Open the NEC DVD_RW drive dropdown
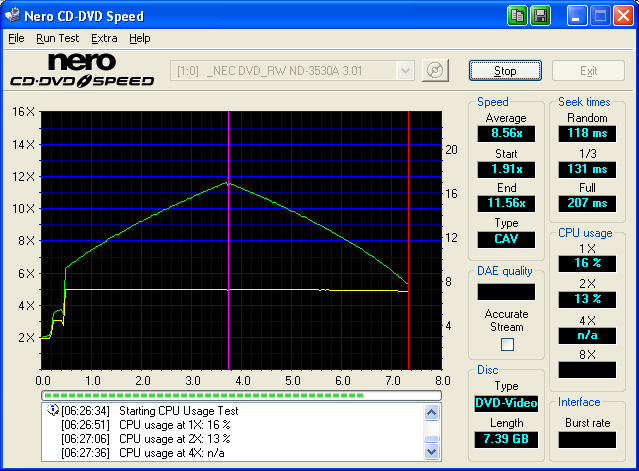This screenshot has width=639, height=471. [x=405, y=71]
